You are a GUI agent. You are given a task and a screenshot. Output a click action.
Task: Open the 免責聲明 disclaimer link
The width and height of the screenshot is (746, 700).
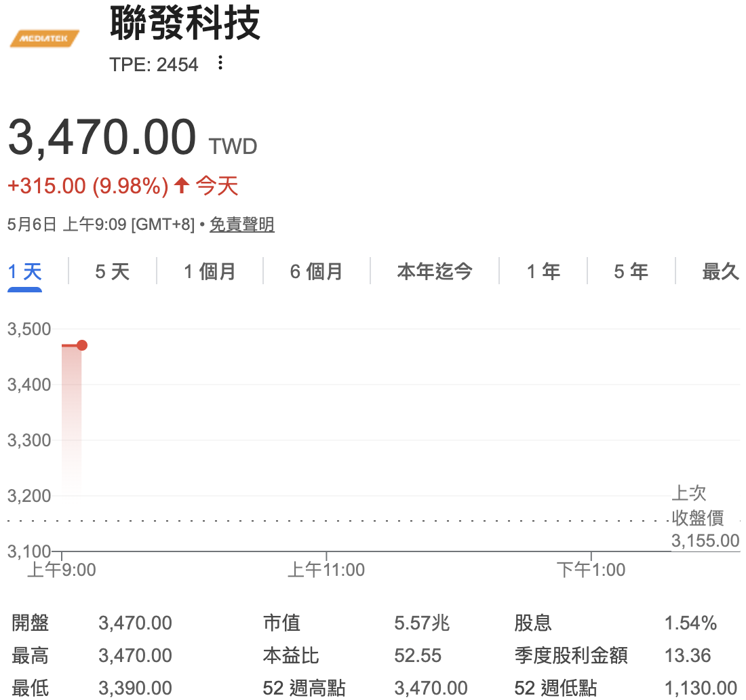pyautogui.click(x=242, y=224)
